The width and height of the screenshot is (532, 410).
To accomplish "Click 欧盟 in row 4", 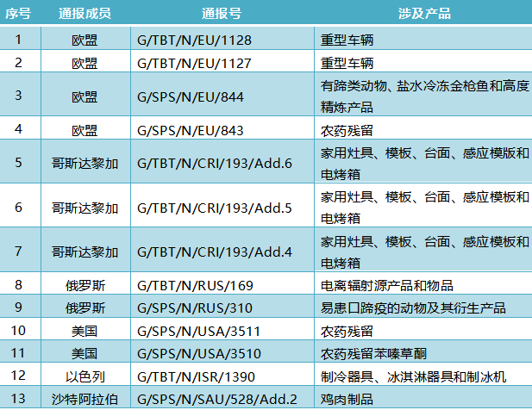I will tap(84, 130).
